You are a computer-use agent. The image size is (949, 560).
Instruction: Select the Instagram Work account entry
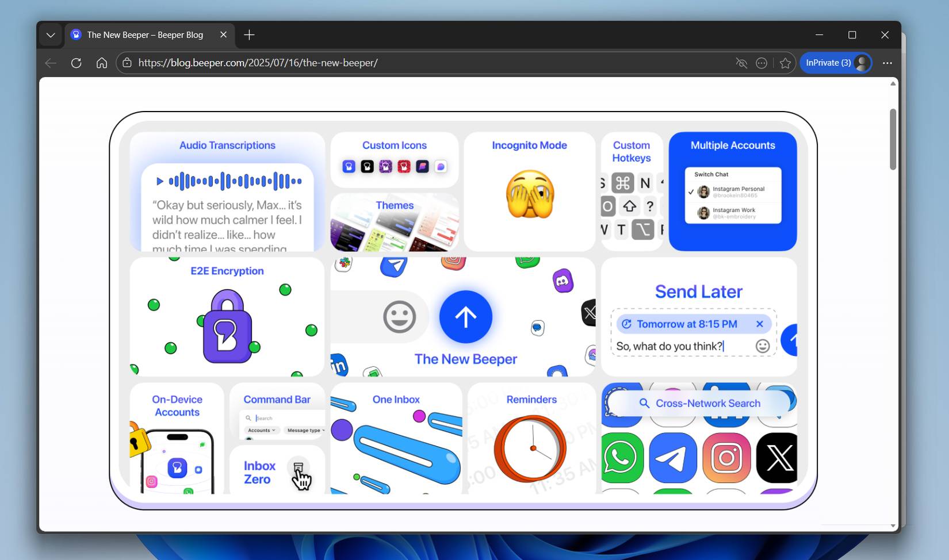[x=732, y=212]
